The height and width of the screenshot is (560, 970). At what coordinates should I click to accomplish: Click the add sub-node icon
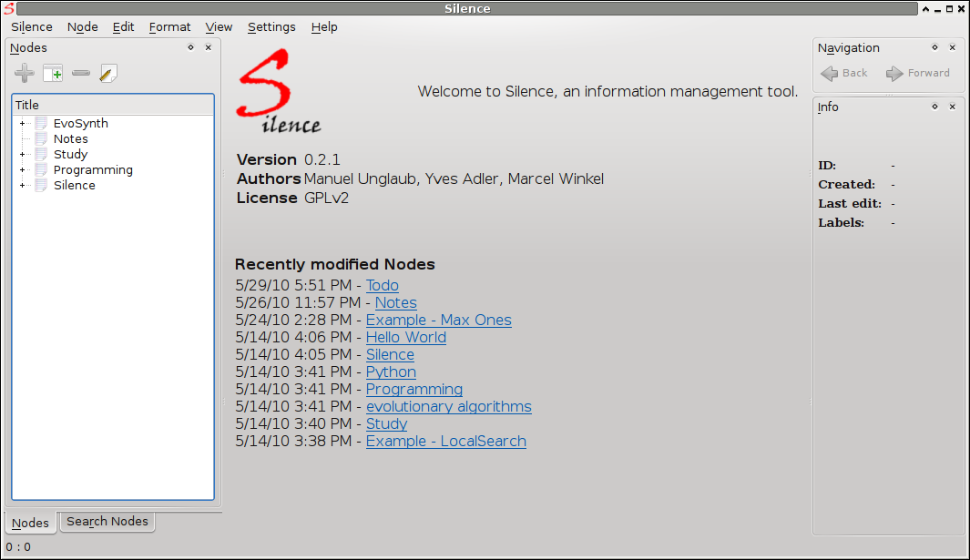click(53, 73)
